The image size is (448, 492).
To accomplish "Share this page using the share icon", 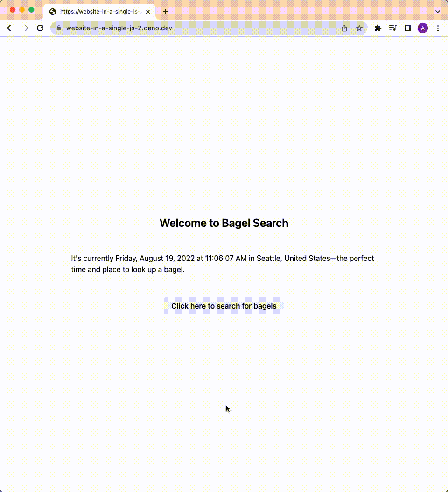I will (x=344, y=28).
